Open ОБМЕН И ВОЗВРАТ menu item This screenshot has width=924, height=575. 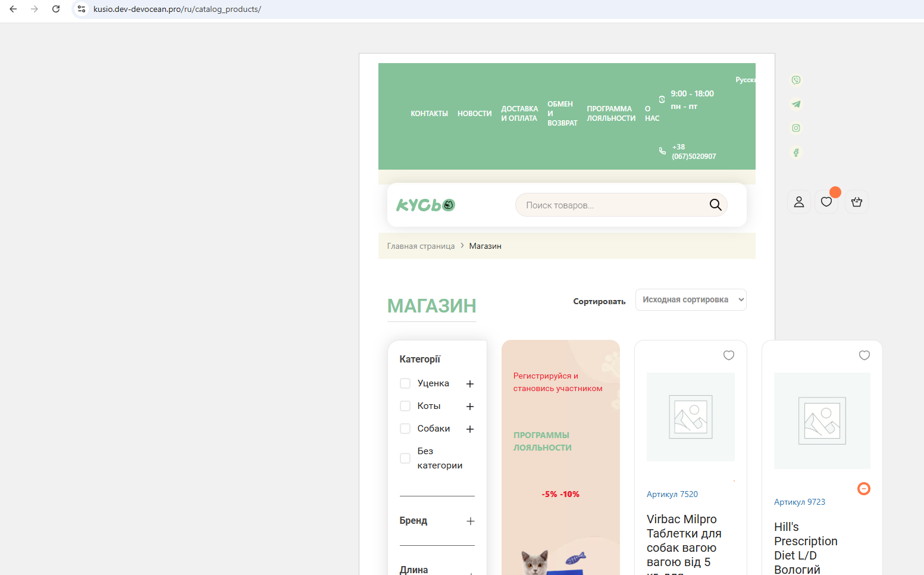coord(562,114)
